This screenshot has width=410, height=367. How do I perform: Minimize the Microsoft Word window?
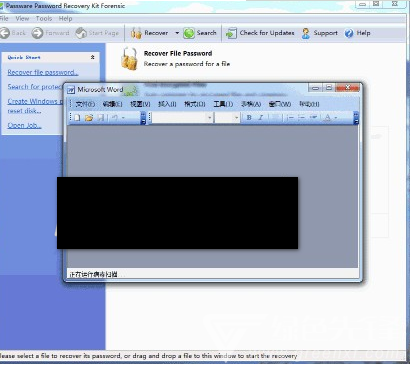(x=315, y=88)
